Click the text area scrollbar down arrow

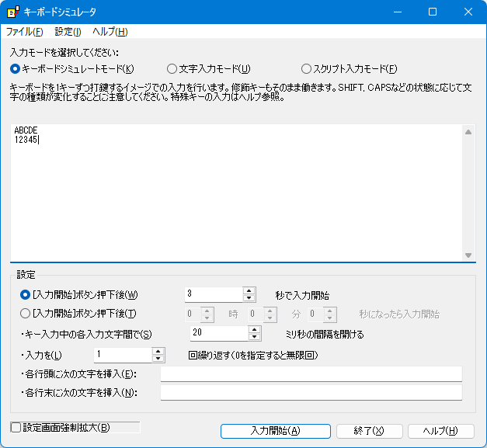[468, 255]
